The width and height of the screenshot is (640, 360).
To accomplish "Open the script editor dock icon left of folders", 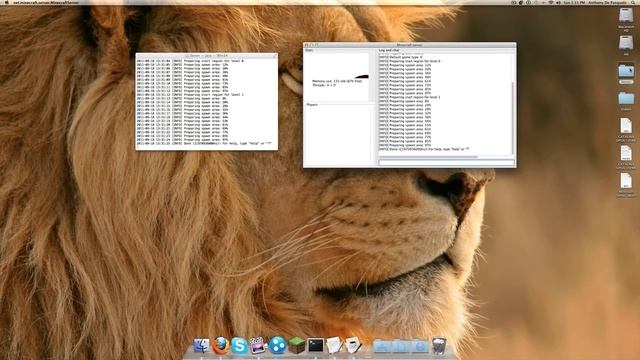I will coord(353,346).
